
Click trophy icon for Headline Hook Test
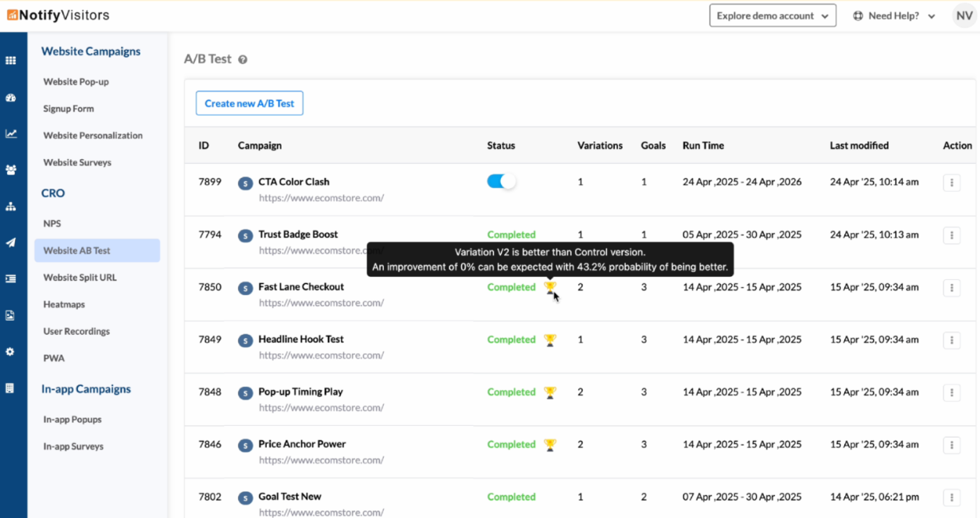[550, 339]
